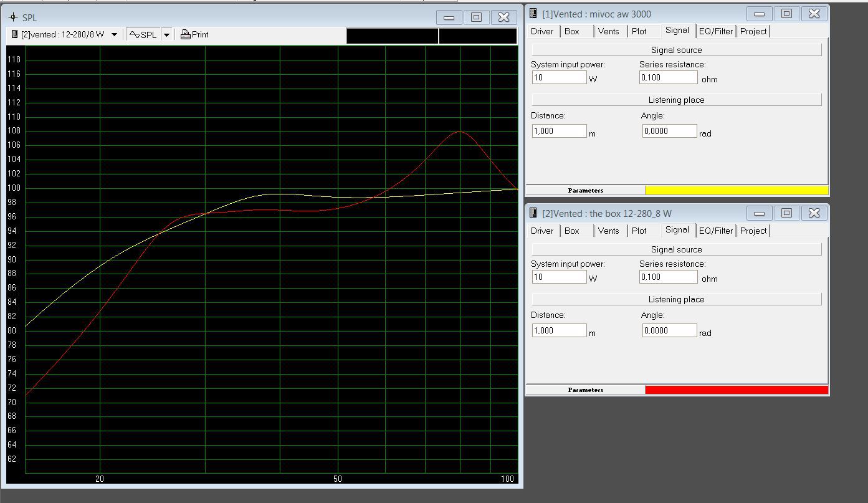Select Signal tab in mivoc aw 3000 window

point(677,30)
